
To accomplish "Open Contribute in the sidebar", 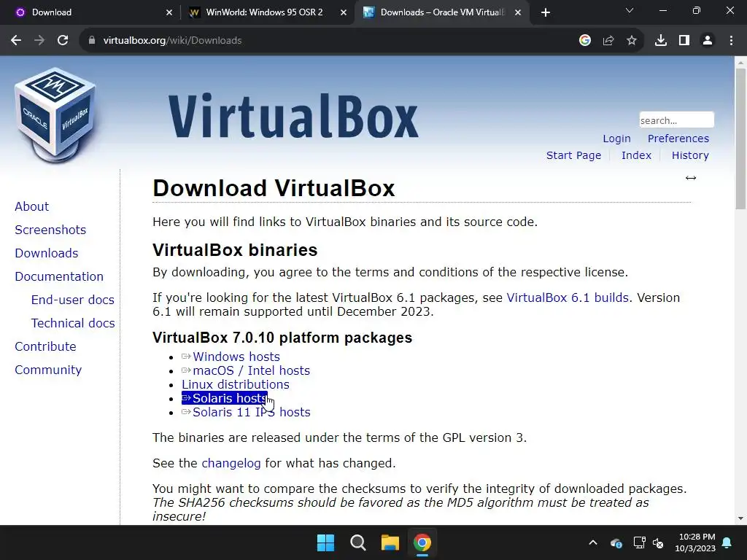I will pyautogui.click(x=45, y=346).
